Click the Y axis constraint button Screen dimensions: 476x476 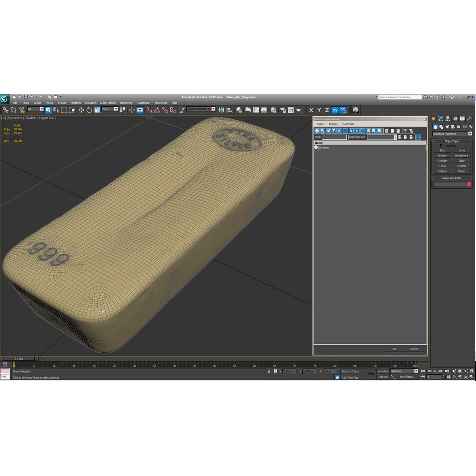pos(319,110)
